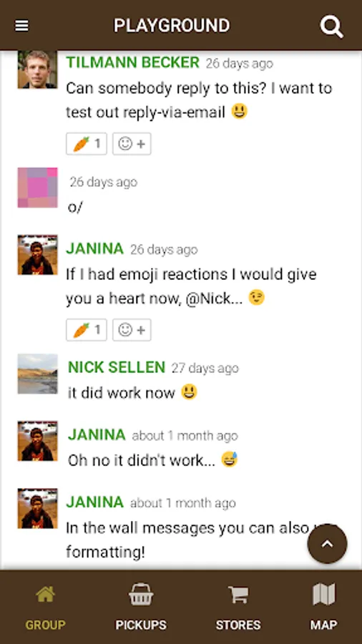Open the Stores shopping cart icon
Viewport: 362px width, 644px height.
pyautogui.click(x=238, y=595)
